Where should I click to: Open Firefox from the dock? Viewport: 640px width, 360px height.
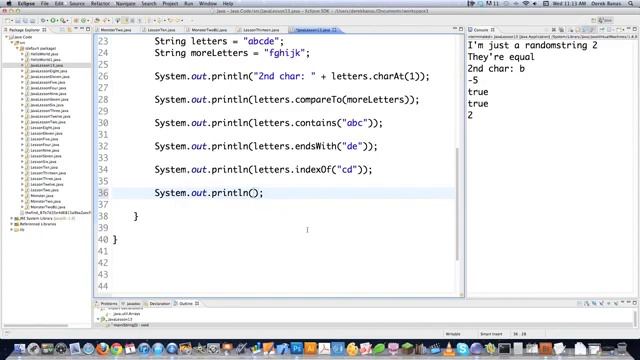click(x=102, y=349)
